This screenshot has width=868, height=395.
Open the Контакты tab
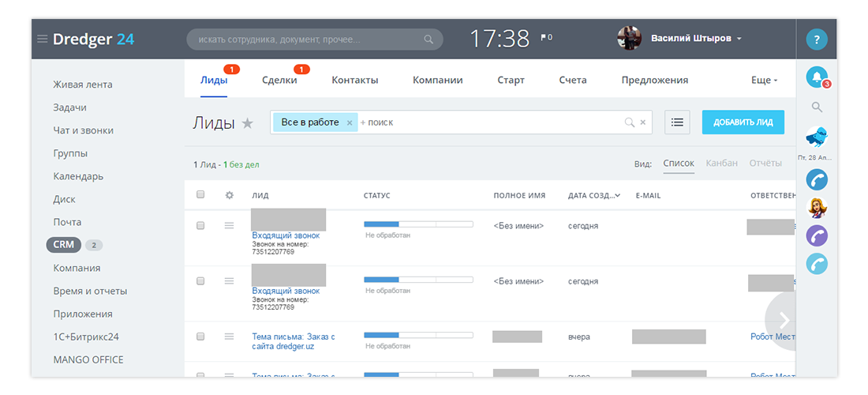tap(354, 80)
